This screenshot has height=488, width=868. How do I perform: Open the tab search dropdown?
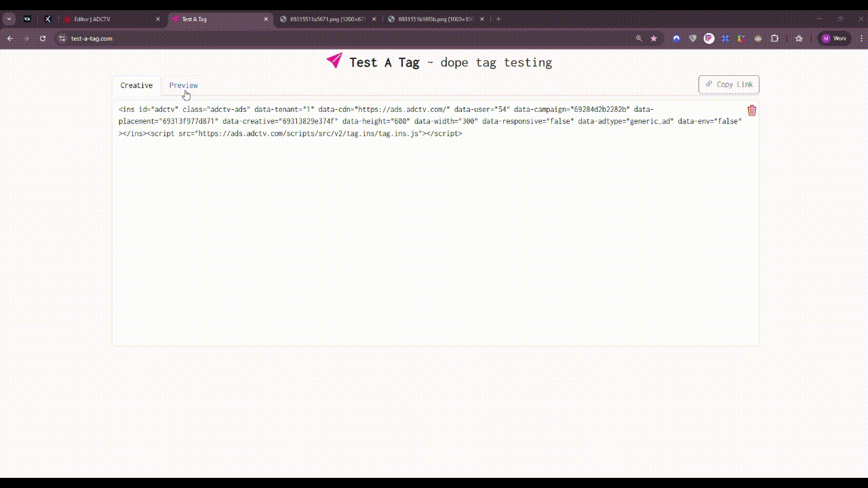tap(9, 19)
